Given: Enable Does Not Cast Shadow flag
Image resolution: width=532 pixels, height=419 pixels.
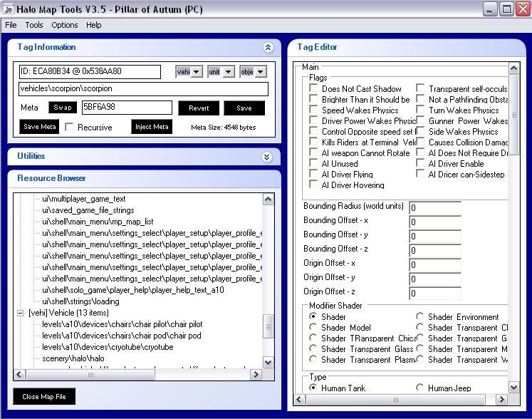Looking at the screenshot, I should (313, 88).
